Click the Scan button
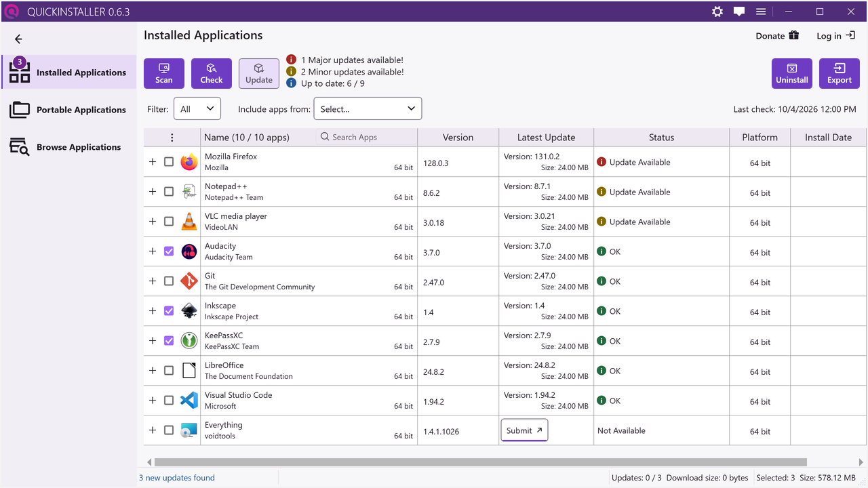Screen dimensions: 868x488 coord(164,73)
